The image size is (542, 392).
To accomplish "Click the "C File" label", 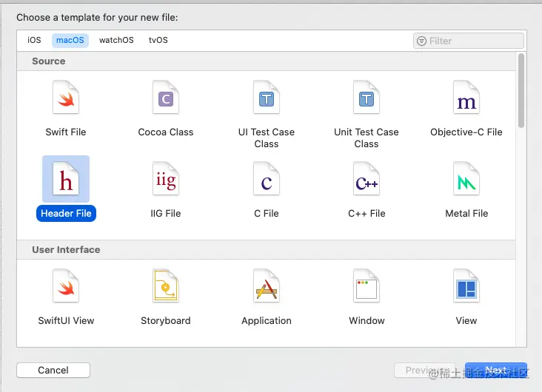I will point(266,214).
